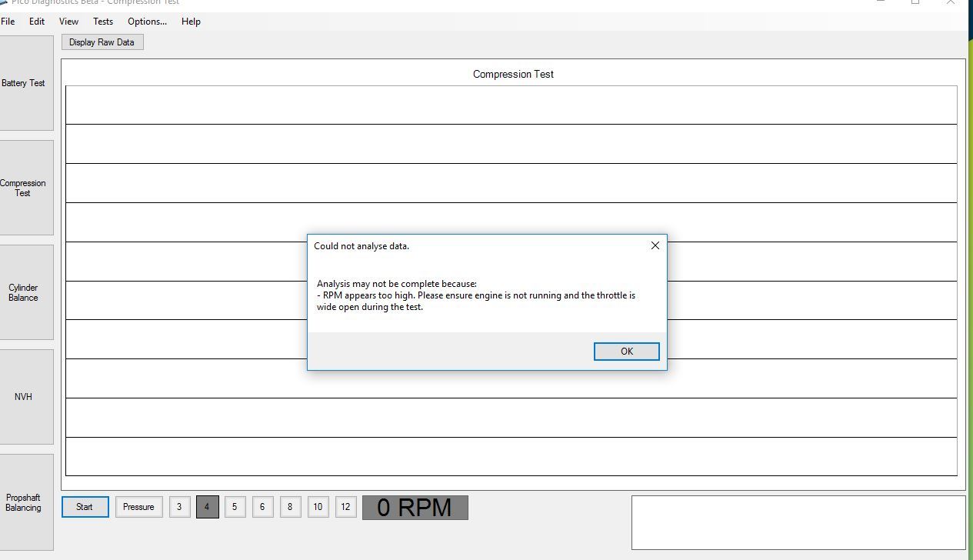973x560 pixels.
Task: Open the File menu
Action: 8,22
